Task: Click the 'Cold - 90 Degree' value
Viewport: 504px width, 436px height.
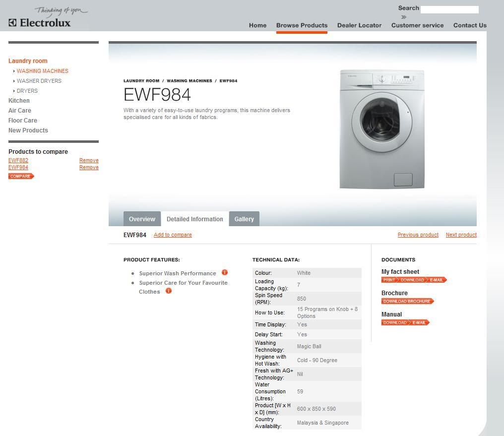Action: 317,360
